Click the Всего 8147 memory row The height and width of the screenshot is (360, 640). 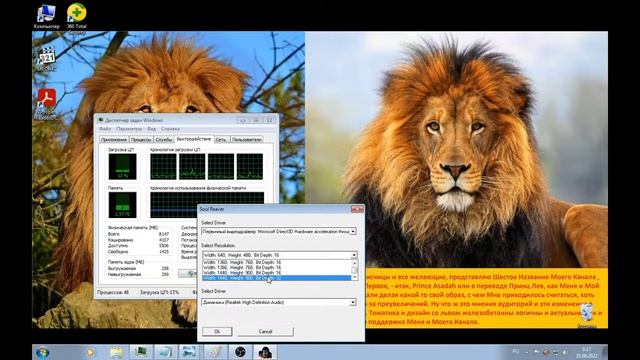(138, 234)
